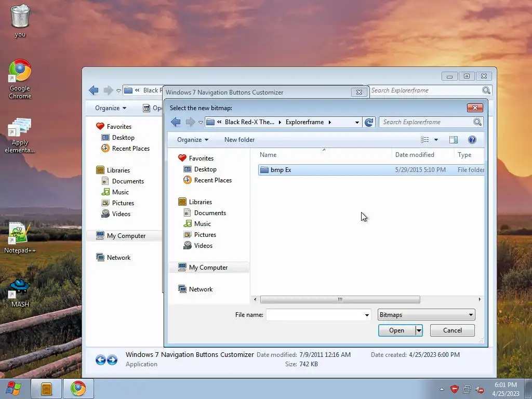The height and width of the screenshot is (399, 532).
Task: Click the red shield tray icon
Action: [x=455, y=389]
